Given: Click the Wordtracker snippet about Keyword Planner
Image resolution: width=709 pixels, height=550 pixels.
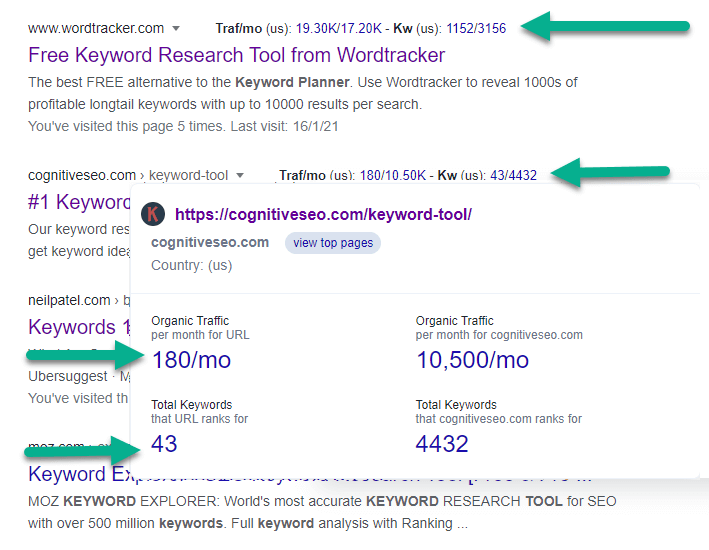Looking at the screenshot, I should coord(303,93).
